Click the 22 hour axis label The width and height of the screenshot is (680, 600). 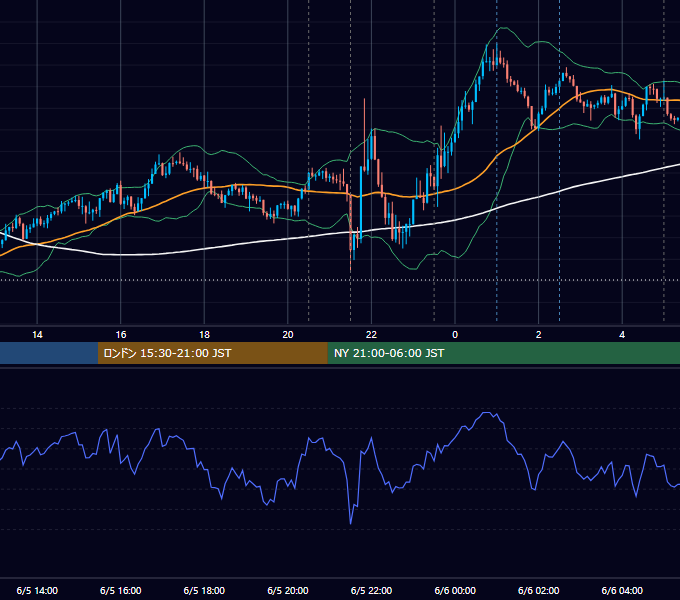pyautogui.click(x=371, y=335)
